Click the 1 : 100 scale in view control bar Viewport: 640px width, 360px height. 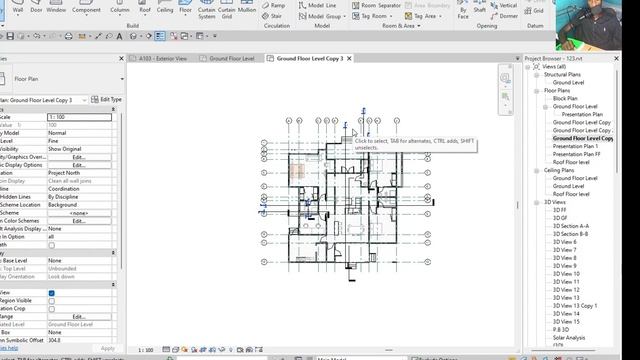[x=146, y=350]
